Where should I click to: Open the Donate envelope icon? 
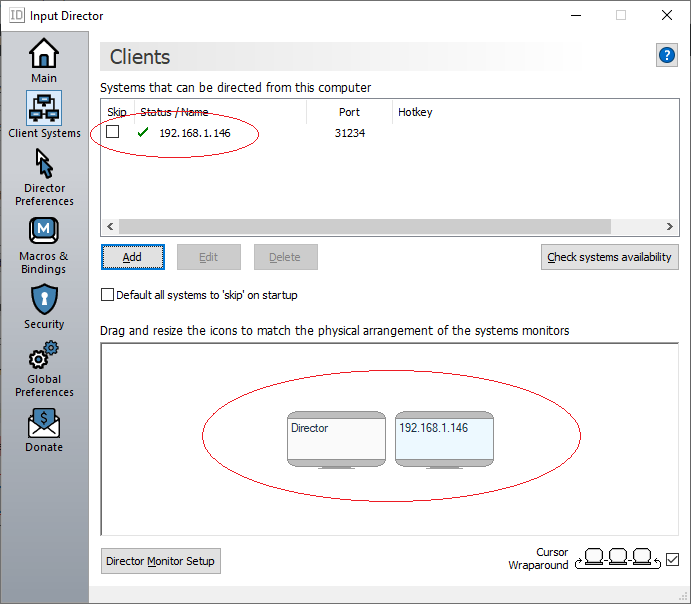(x=44, y=423)
